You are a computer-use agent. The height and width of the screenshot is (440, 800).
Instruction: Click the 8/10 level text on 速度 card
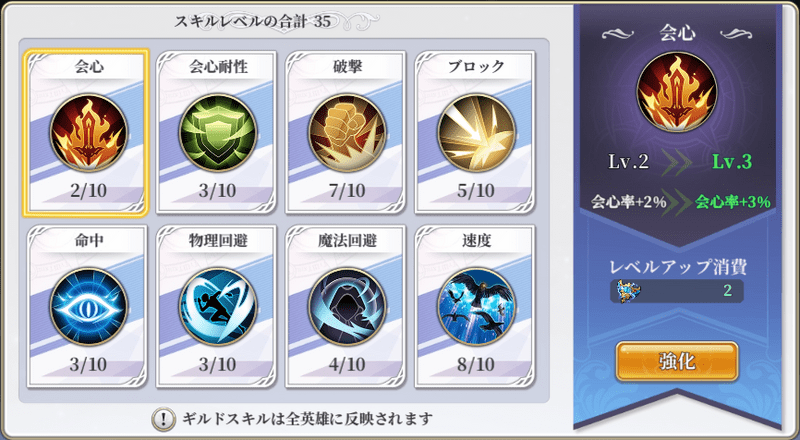click(476, 364)
